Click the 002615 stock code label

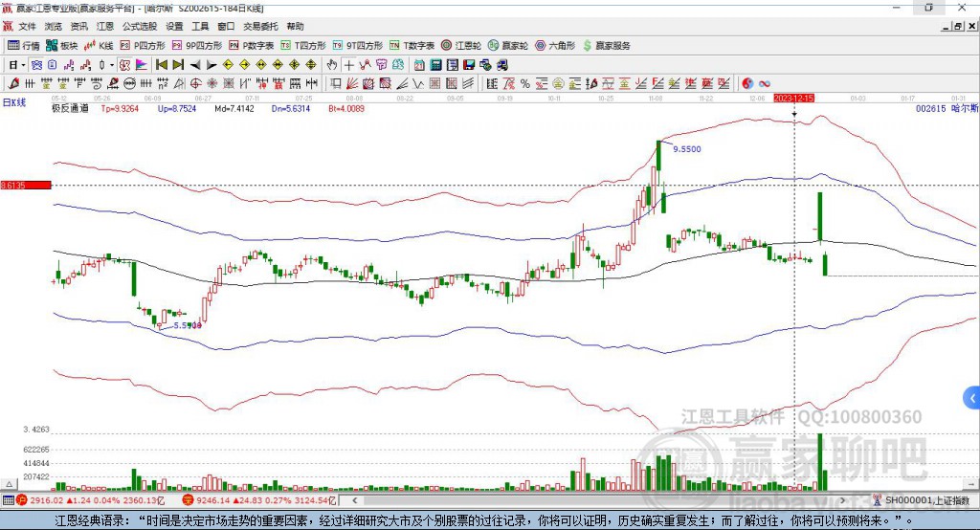(x=930, y=109)
